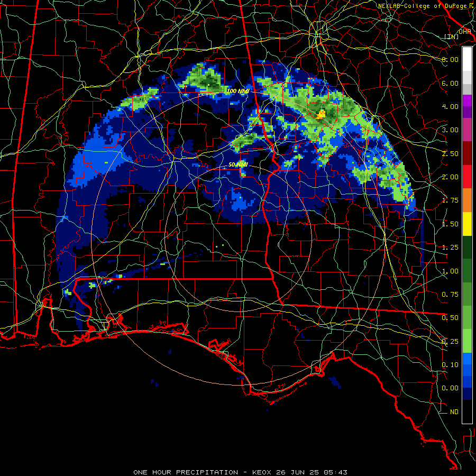
Task: Click the '2.00' legend value
Action: (x=450, y=177)
